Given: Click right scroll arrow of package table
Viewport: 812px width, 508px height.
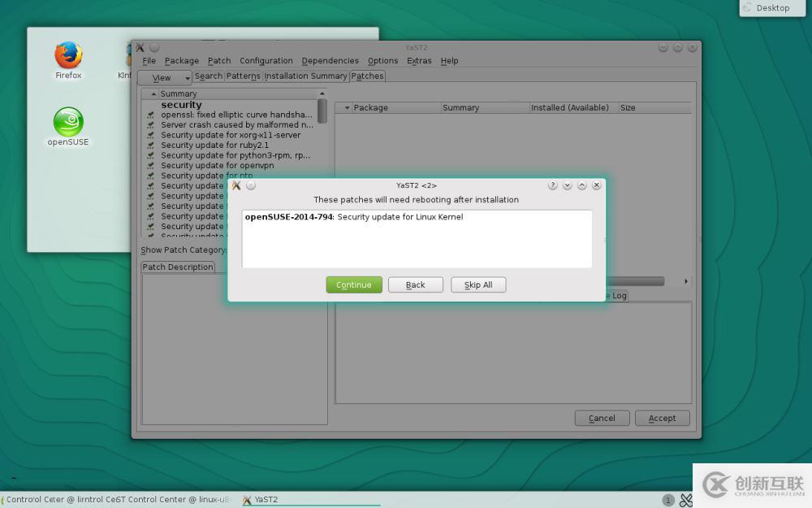Looking at the screenshot, I should coord(685,281).
